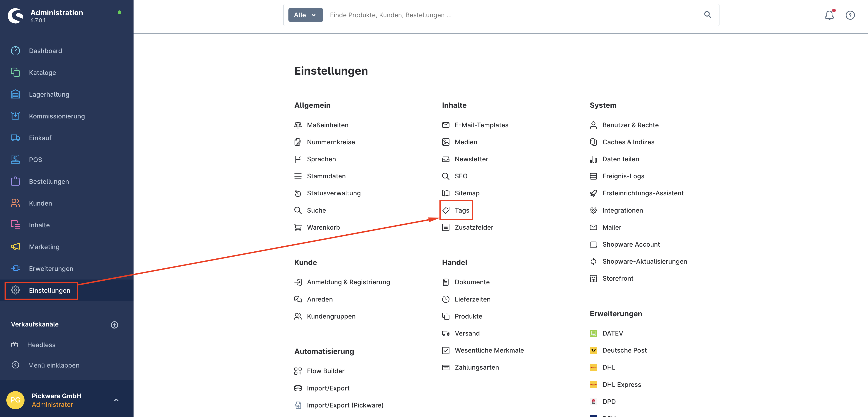Collapse the menu via Menü einklappen
Viewport: 868px width, 417px height.
53,365
